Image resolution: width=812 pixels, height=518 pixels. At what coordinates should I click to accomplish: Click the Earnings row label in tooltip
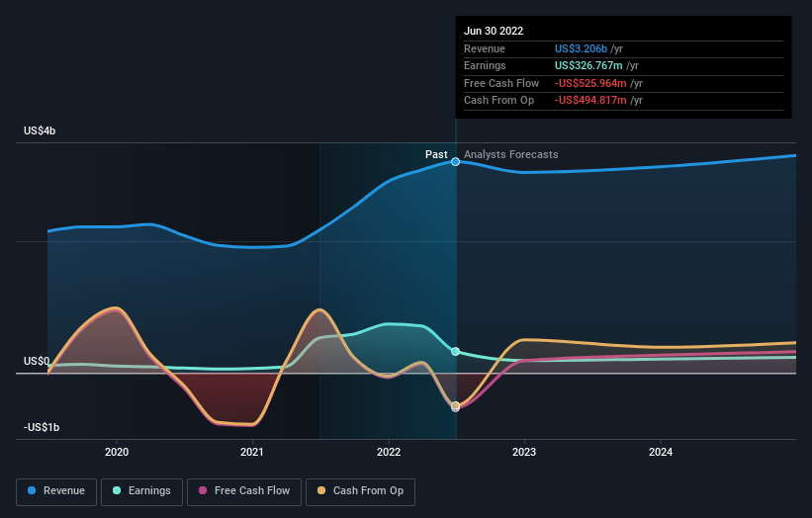pos(485,65)
